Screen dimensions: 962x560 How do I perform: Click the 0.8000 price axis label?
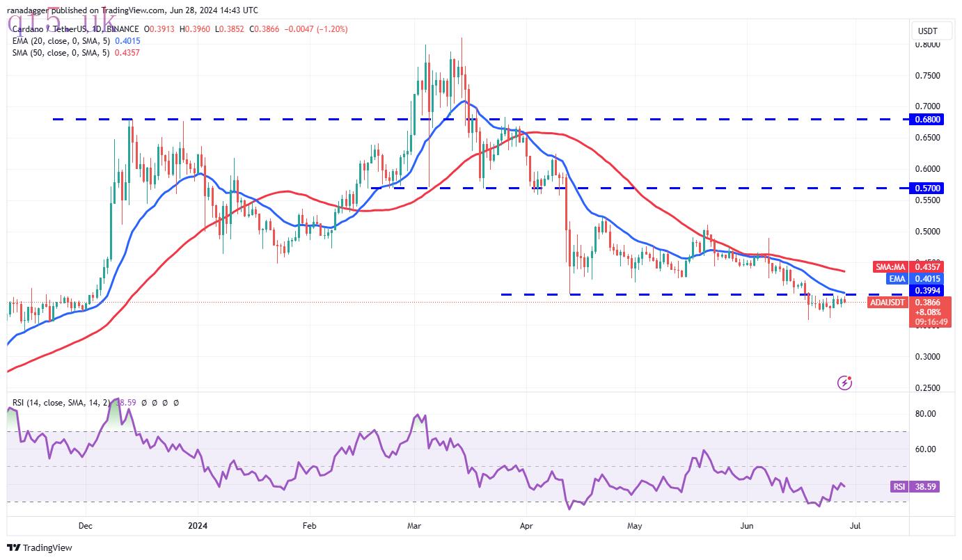point(928,45)
